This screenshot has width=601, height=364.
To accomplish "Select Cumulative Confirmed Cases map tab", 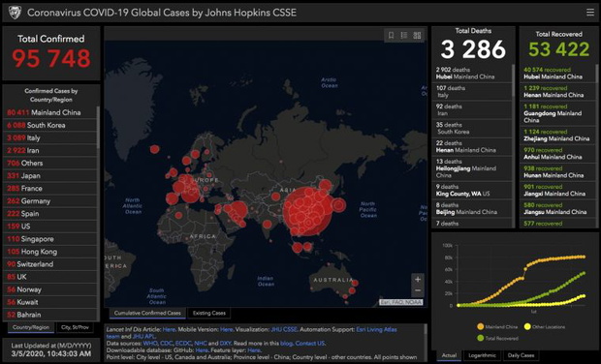I will pyautogui.click(x=147, y=313).
